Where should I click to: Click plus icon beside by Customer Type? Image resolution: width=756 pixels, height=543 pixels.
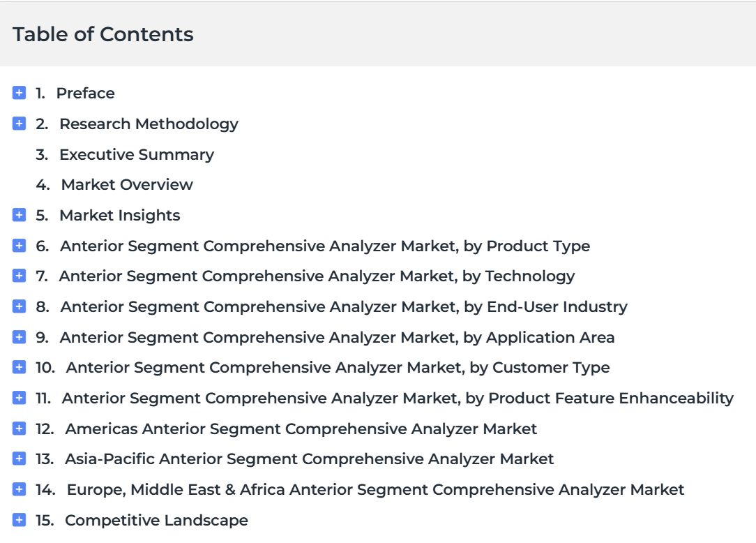point(20,367)
